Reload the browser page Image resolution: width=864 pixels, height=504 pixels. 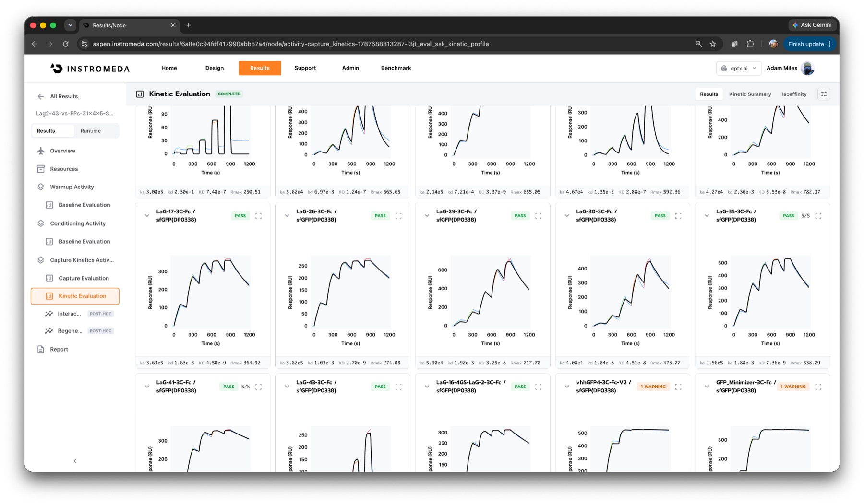(66, 44)
